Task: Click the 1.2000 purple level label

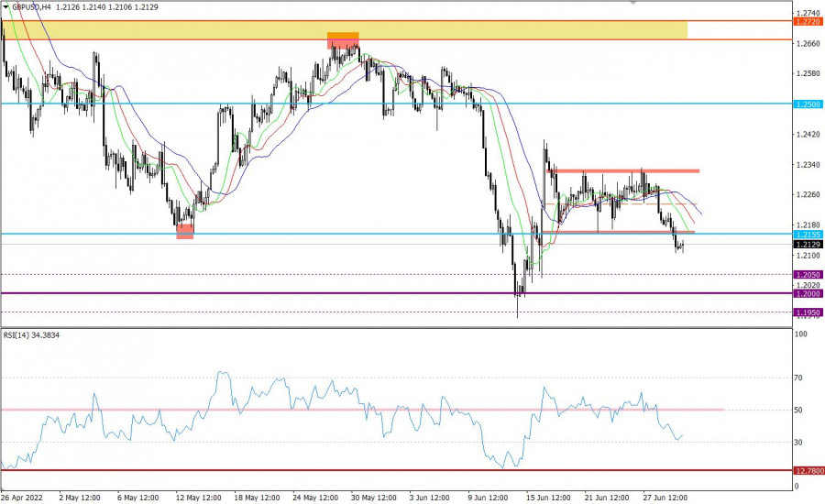Action: (x=808, y=293)
